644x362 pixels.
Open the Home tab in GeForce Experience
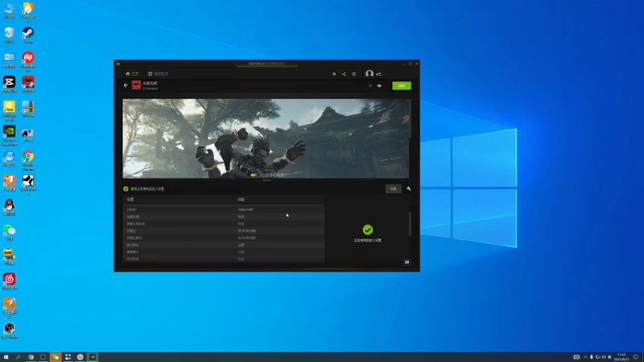click(132, 74)
